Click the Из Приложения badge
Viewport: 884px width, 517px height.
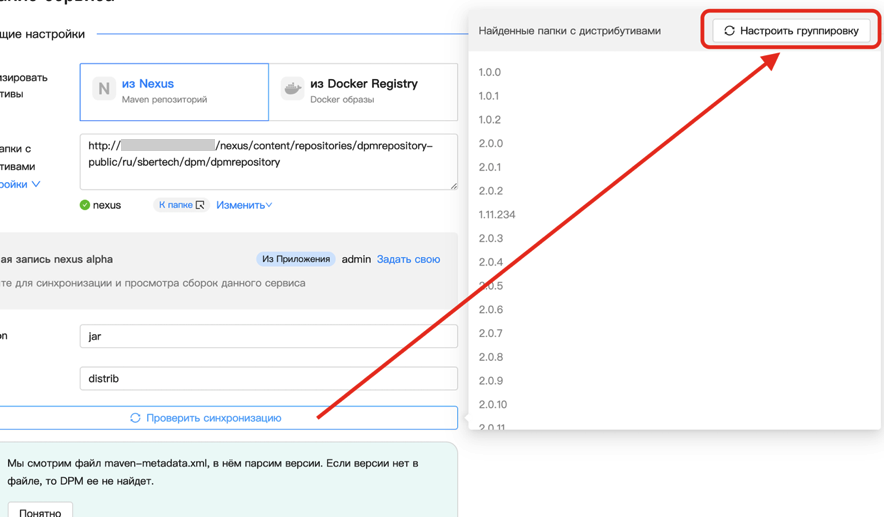pyautogui.click(x=295, y=259)
